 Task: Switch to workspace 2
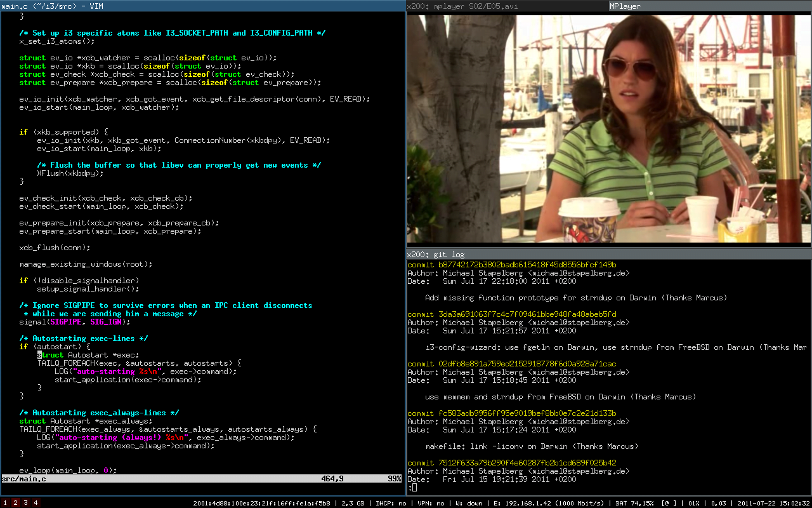tap(15, 503)
